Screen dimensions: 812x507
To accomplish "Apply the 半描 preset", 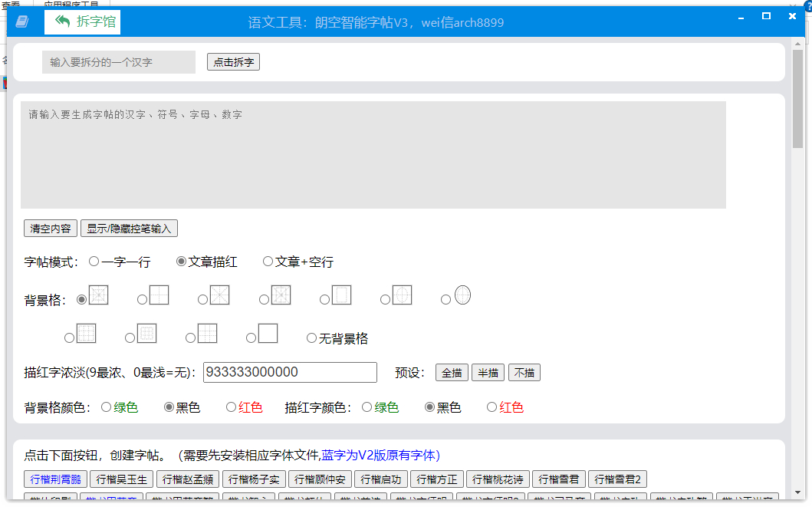I will pyautogui.click(x=488, y=373).
